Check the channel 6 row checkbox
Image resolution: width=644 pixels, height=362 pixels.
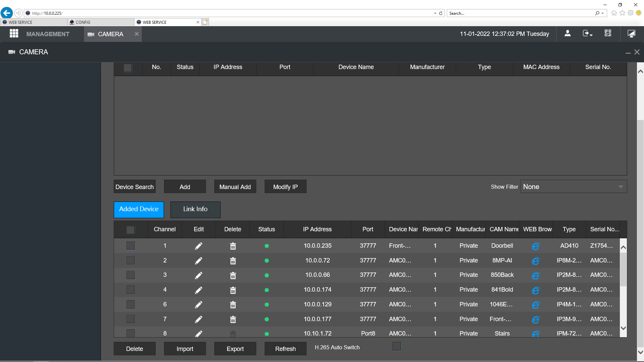[x=130, y=304]
